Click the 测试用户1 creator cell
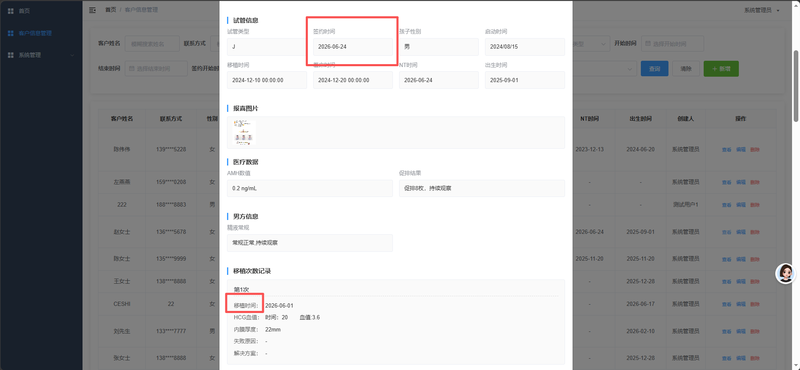This screenshot has height=370, width=800. pyautogui.click(x=685, y=205)
